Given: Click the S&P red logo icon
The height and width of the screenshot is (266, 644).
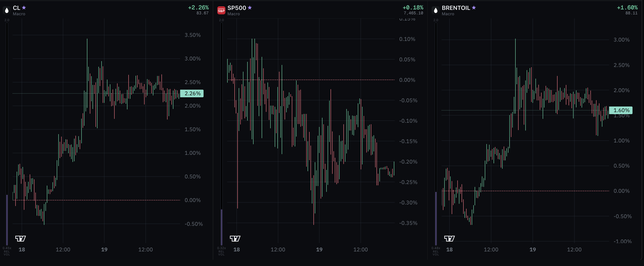Looking at the screenshot, I should coord(221,11).
